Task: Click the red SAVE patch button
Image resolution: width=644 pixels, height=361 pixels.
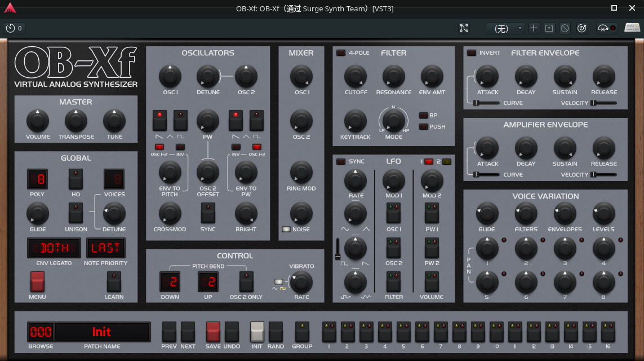Action: (x=213, y=332)
